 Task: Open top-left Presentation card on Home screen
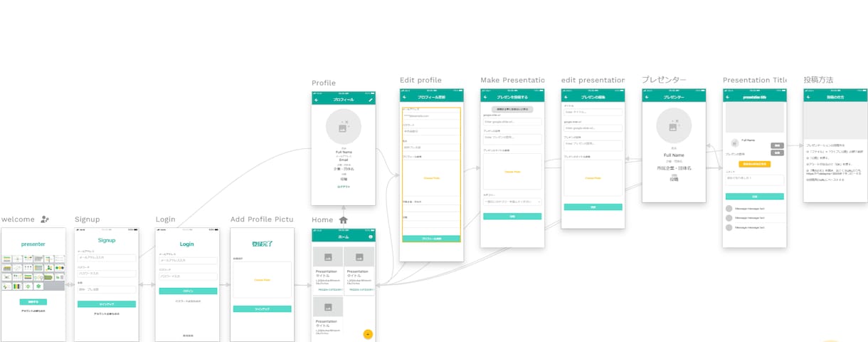[328, 271]
